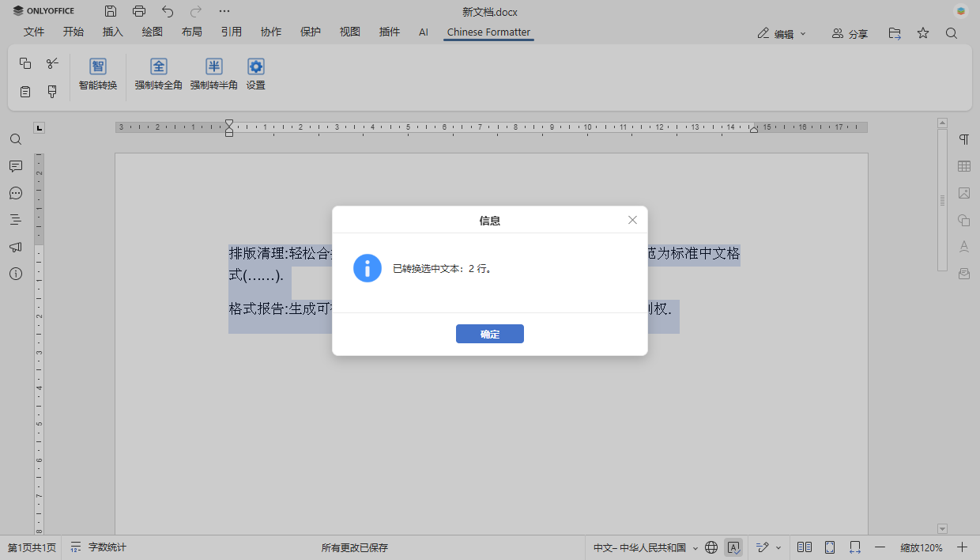Open the plugin 设置 settings
This screenshot has width=980, height=560.
[x=255, y=75]
